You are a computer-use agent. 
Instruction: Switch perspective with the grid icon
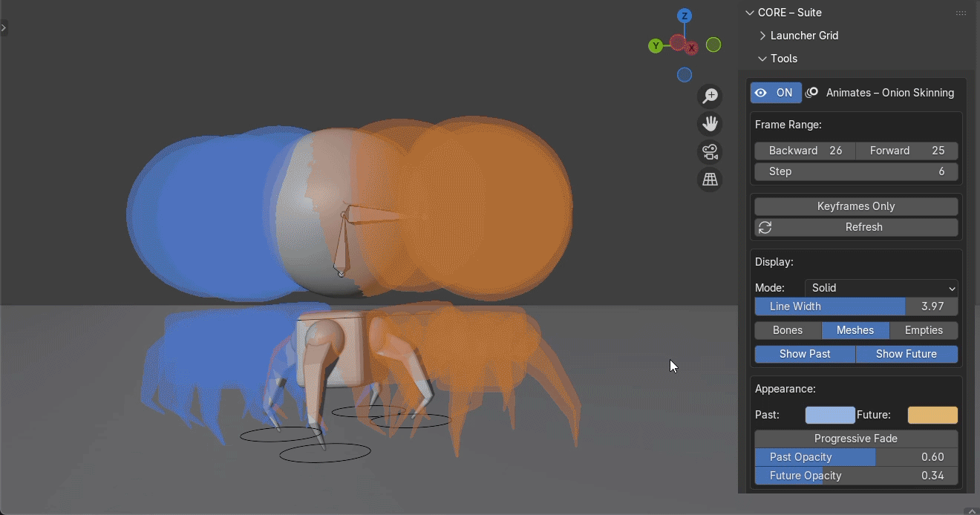(x=710, y=180)
